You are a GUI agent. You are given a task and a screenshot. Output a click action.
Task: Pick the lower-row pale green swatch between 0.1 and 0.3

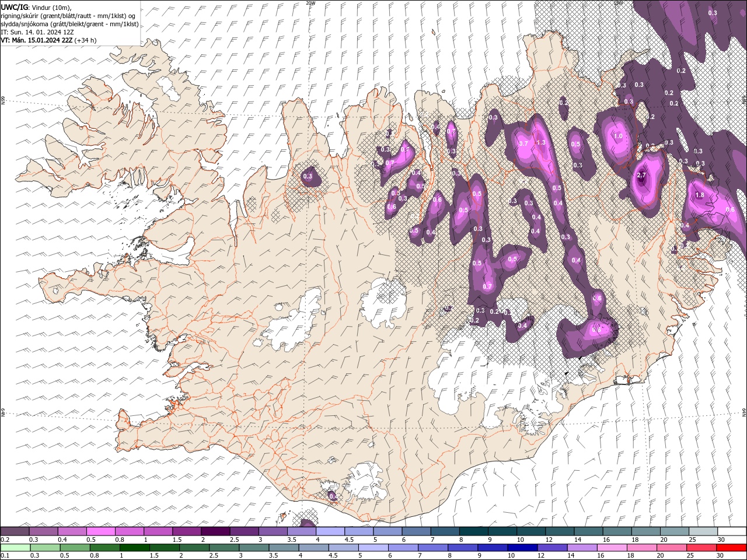(x=15, y=548)
